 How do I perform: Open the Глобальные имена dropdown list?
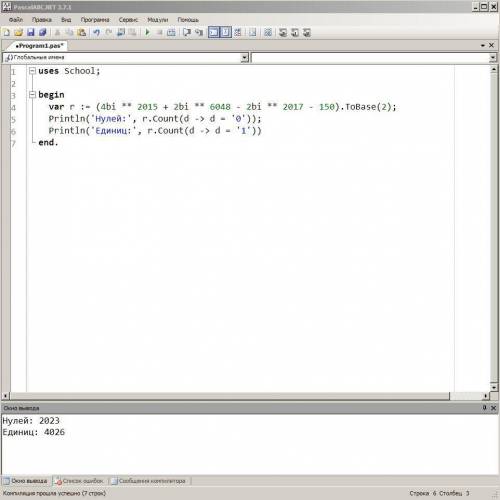pyautogui.click(x=245, y=58)
